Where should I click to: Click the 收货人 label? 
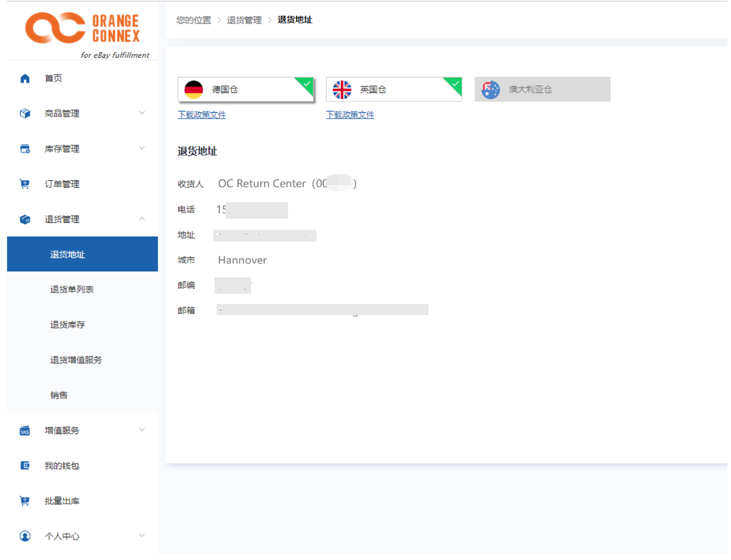point(190,184)
